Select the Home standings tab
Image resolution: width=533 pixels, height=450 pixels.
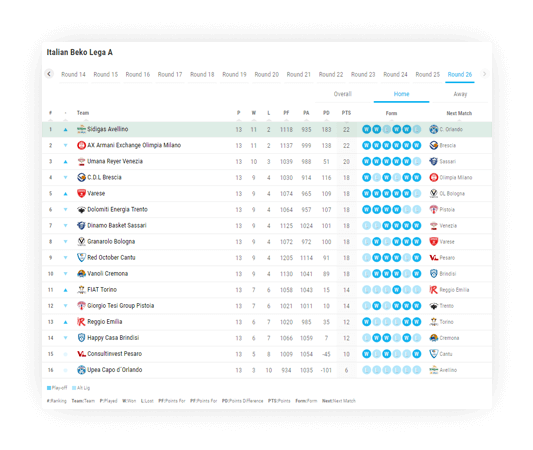click(401, 94)
